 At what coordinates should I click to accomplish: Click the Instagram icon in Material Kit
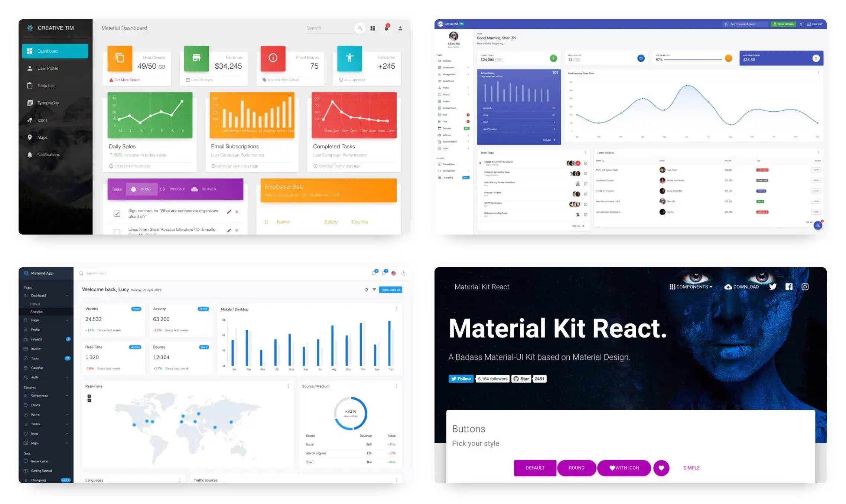[805, 286]
